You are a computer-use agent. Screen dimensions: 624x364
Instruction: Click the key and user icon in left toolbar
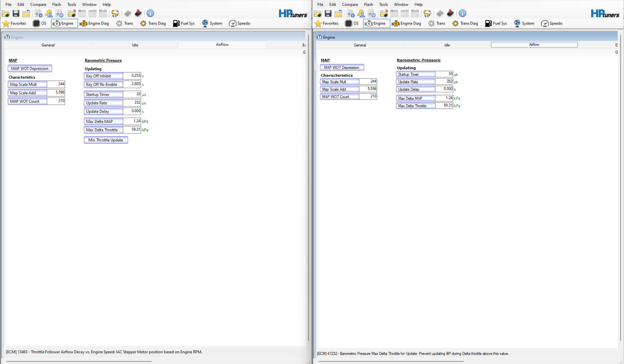49,13
